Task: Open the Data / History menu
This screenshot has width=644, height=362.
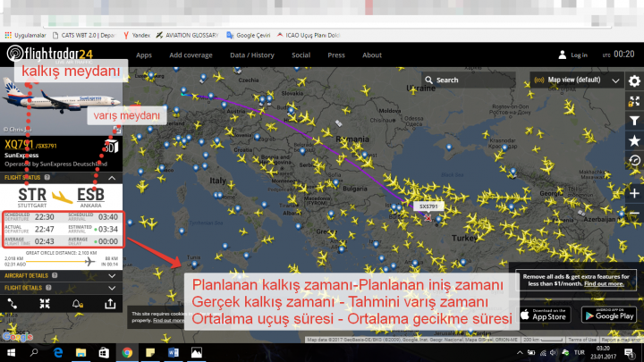Action: tap(251, 55)
